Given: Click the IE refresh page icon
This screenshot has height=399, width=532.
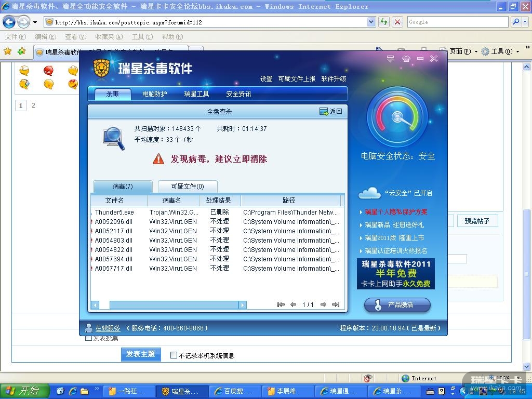Looking at the screenshot, I should pos(384,22).
